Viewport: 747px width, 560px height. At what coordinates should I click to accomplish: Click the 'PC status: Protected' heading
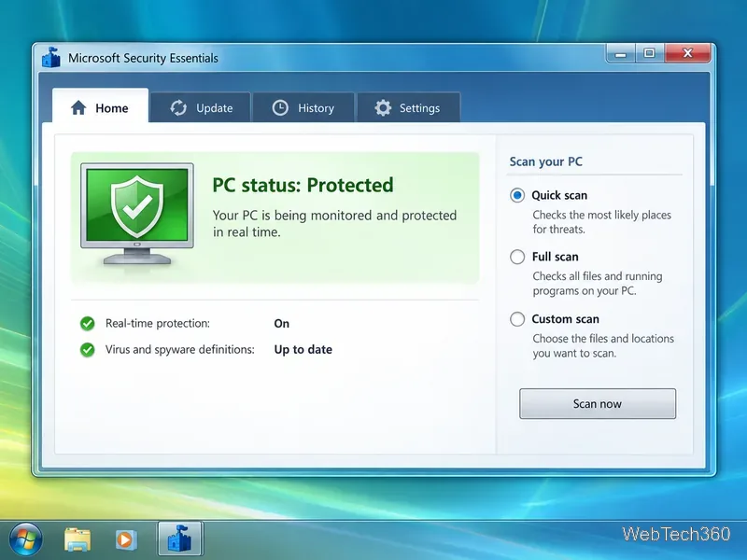(303, 185)
